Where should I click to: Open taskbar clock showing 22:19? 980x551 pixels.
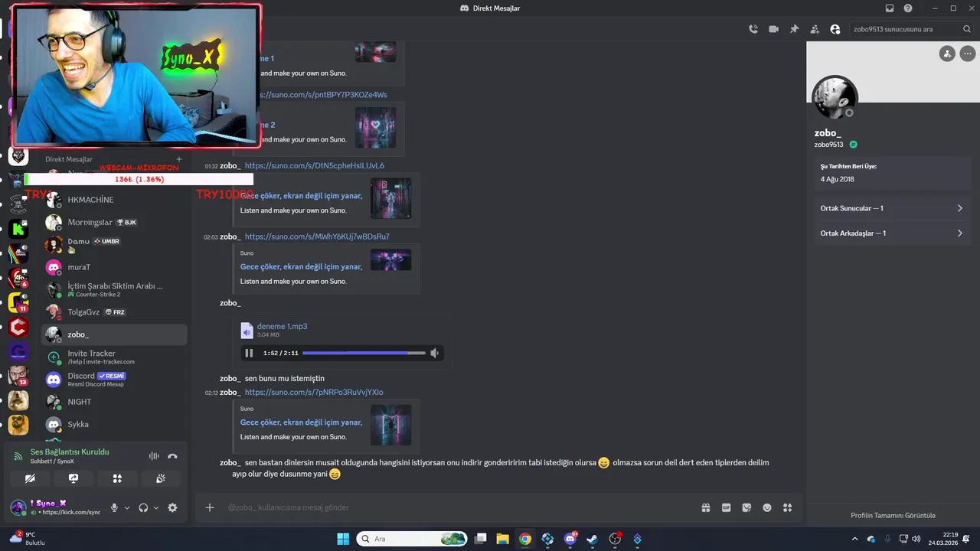[943, 539]
